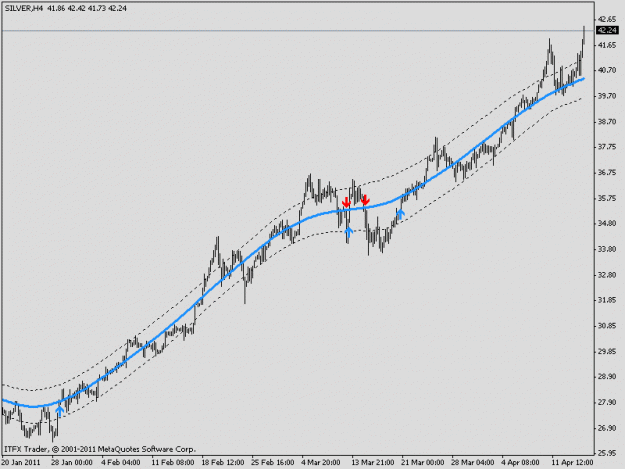Select the right red down sell arrow
The image size is (625, 469).
click(x=365, y=200)
